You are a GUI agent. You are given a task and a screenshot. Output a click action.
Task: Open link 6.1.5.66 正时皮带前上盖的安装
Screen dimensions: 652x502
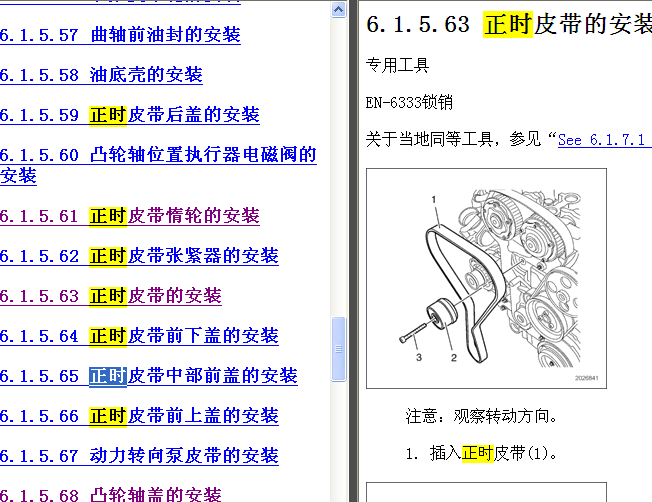point(139,415)
